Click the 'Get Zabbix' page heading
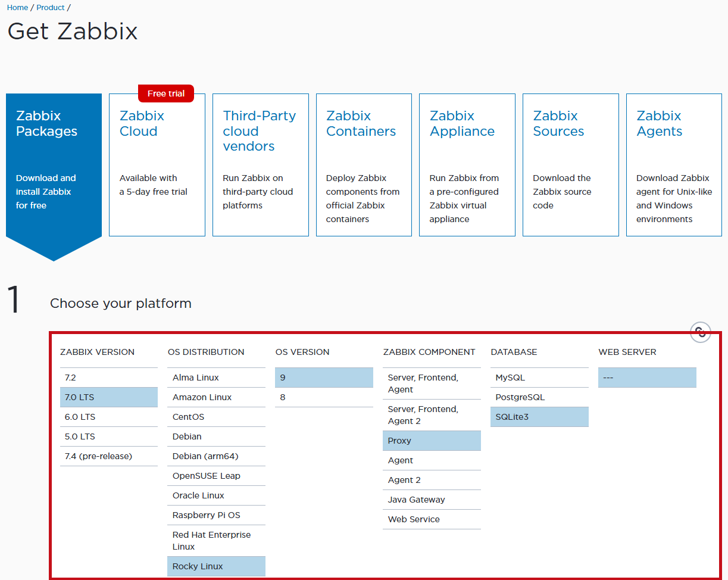728x580 pixels. 73,31
